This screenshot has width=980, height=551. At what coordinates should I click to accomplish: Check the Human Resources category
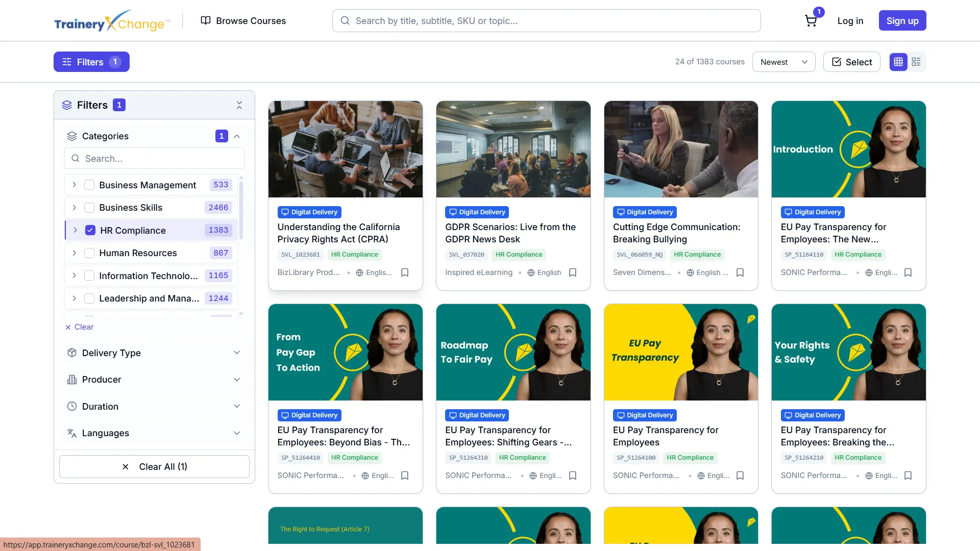pyautogui.click(x=89, y=253)
